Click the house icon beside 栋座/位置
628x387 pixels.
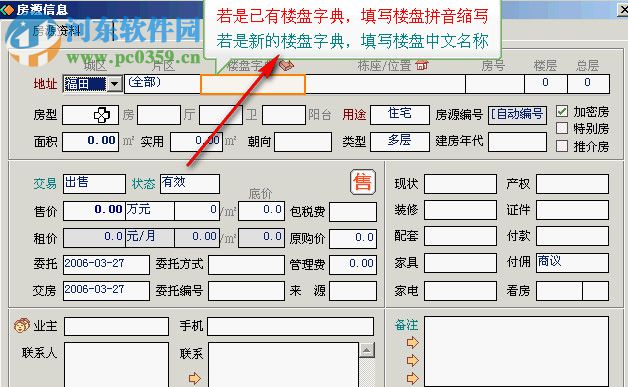(422, 64)
